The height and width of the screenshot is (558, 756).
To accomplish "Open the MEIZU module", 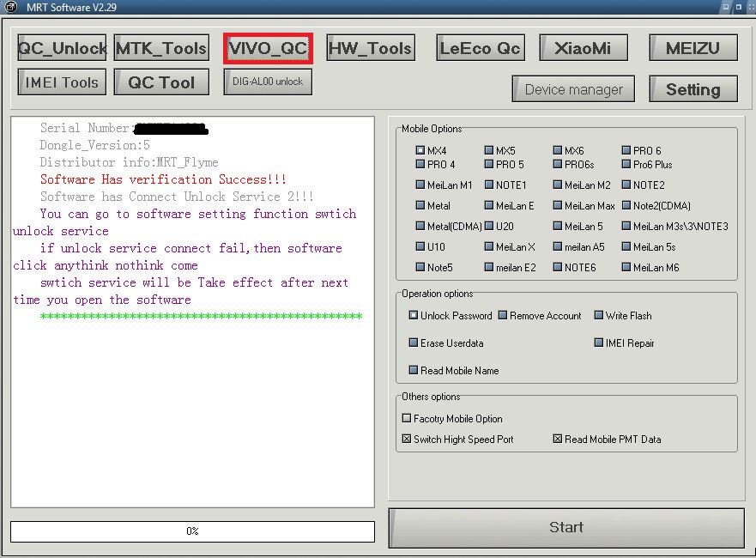I will [693, 48].
